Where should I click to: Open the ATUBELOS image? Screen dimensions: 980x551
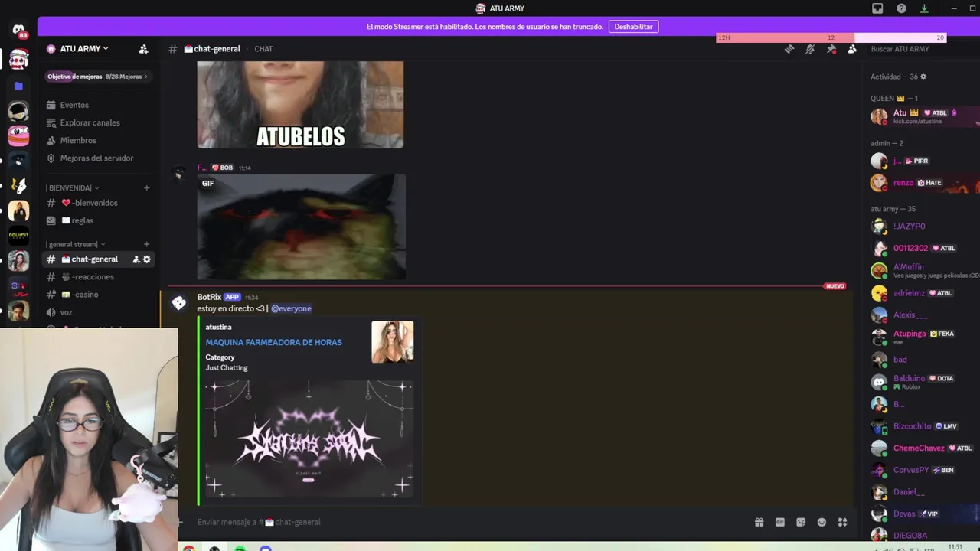coord(300,105)
